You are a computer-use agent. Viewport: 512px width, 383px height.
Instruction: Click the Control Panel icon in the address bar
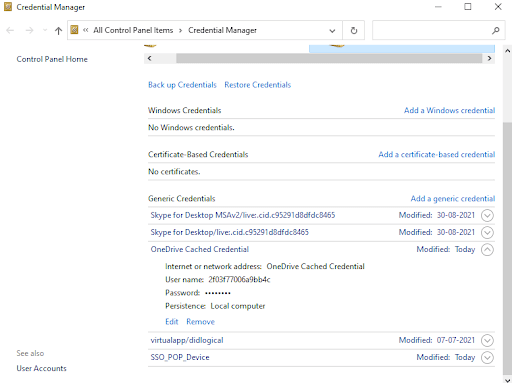click(74, 30)
